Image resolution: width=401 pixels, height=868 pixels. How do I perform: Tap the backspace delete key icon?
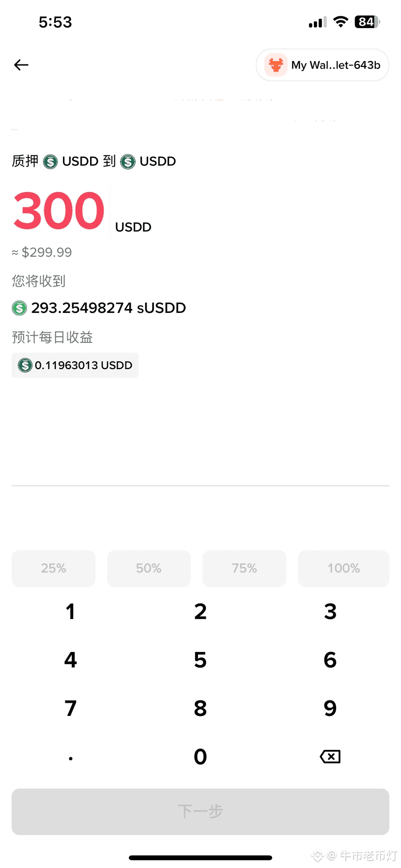click(x=330, y=757)
